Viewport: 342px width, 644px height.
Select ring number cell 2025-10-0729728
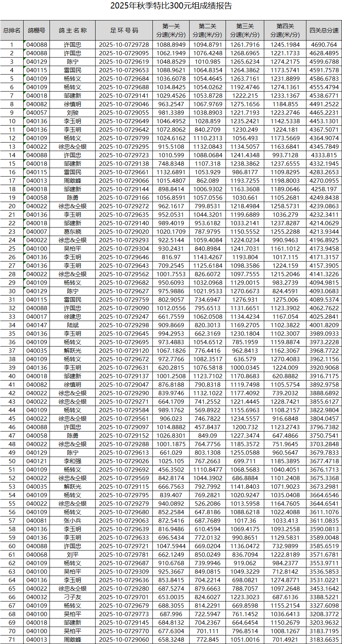point(124,45)
